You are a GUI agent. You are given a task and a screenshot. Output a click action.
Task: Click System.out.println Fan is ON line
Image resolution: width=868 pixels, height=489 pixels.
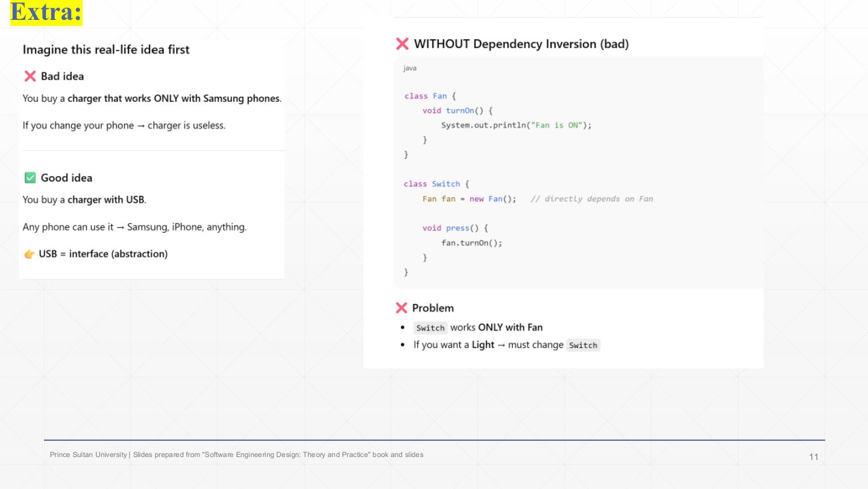click(x=517, y=125)
